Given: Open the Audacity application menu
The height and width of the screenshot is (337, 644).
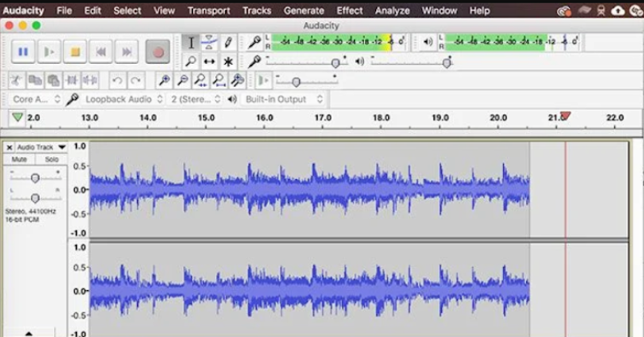Looking at the screenshot, I should (23, 10).
